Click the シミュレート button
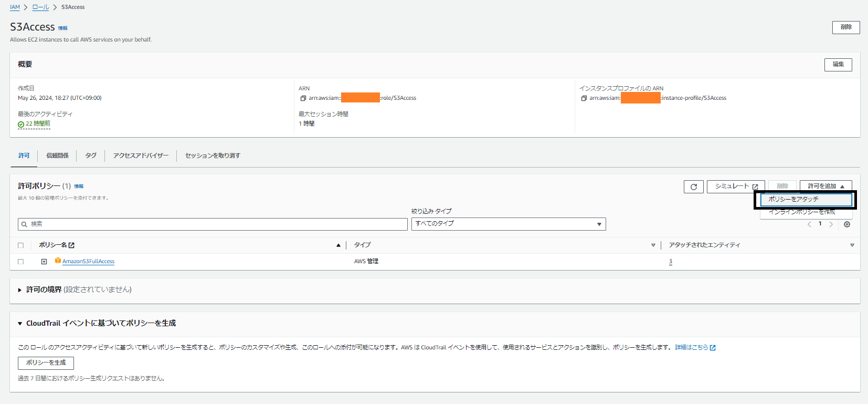The width and height of the screenshot is (868, 404). (x=736, y=187)
